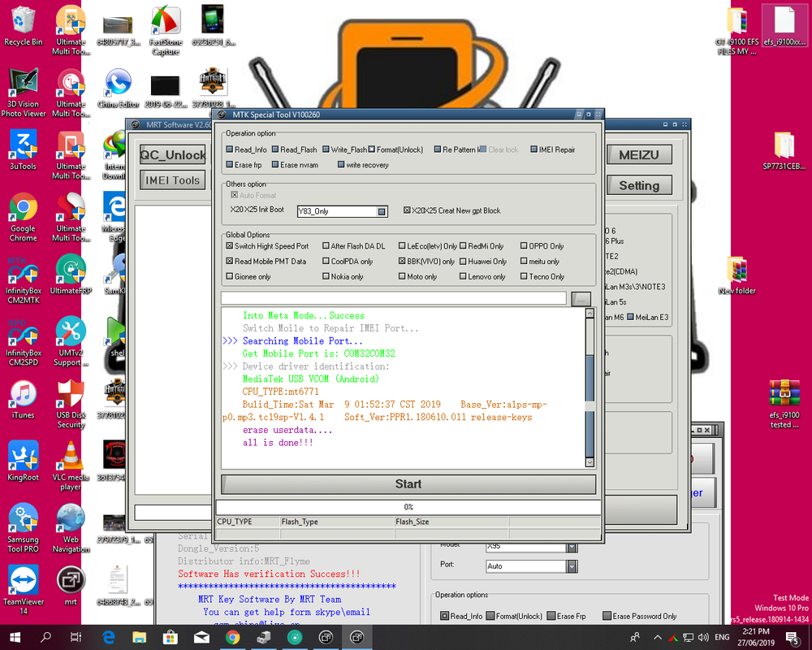Image resolution: width=812 pixels, height=650 pixels.
Task: Launch UMTv2 Support shortcut
Action: pos(71,341)
